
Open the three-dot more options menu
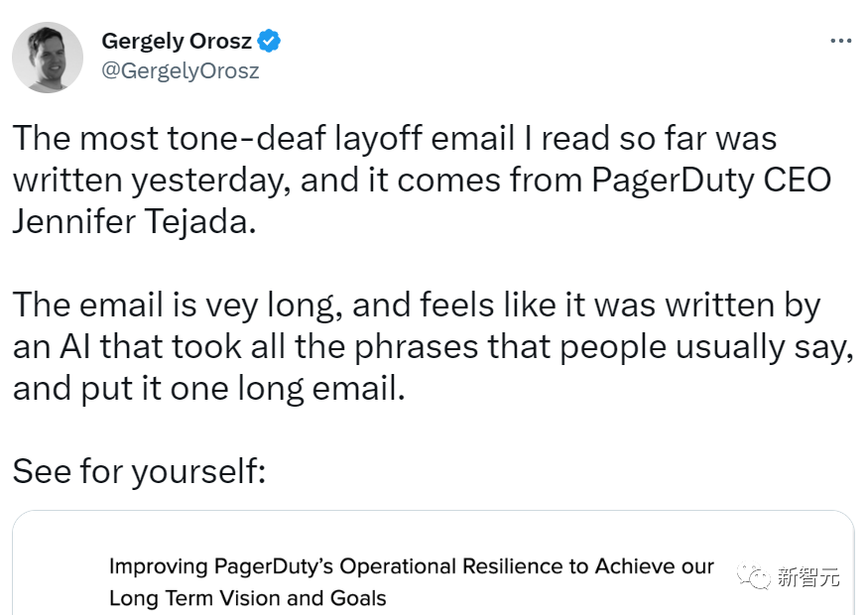(x=839, y=42)
